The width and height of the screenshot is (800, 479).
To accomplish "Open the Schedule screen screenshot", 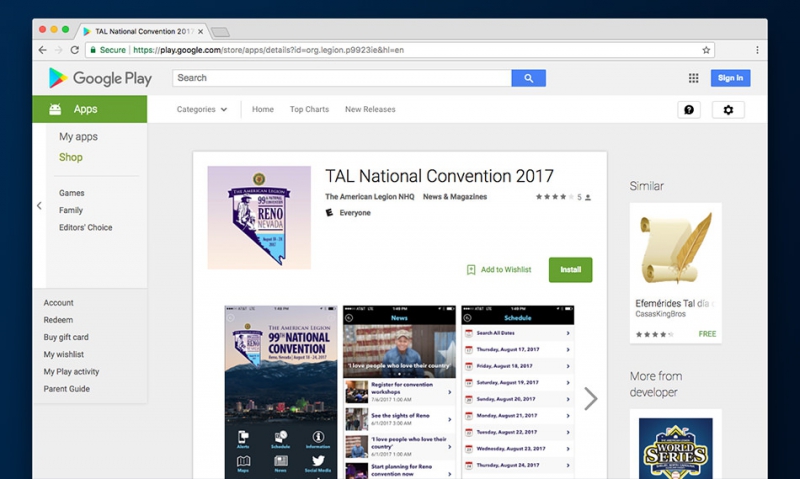I will 517,392.
